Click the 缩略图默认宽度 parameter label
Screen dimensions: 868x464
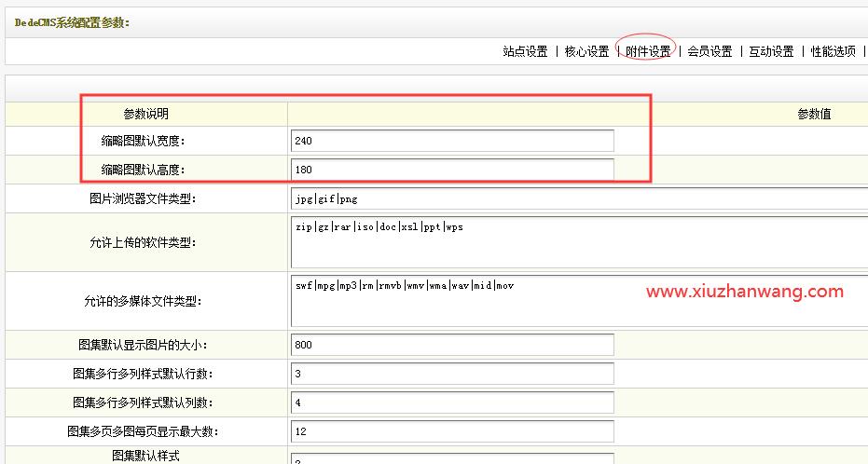(144, 141)
